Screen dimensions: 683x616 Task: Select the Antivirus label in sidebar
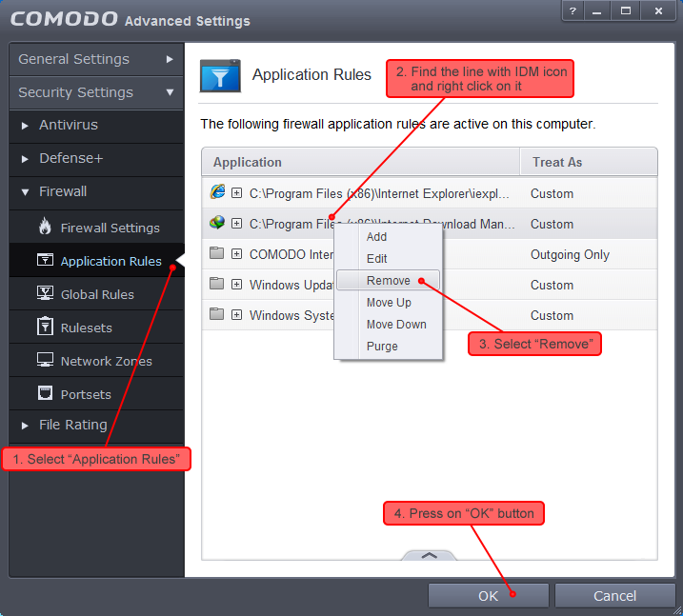tap(69, 125)
